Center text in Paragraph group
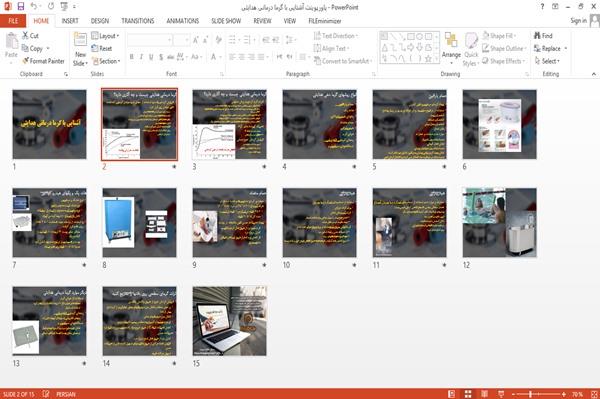The width and height of the screenshot is (600, 399). pos(241,57)
